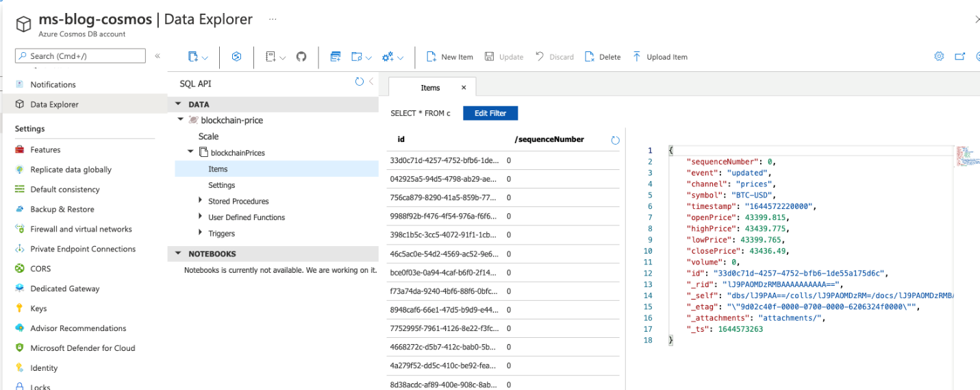Click the New SQL Query icon
The height and width of the screenshot is (390, 980).
336,57
